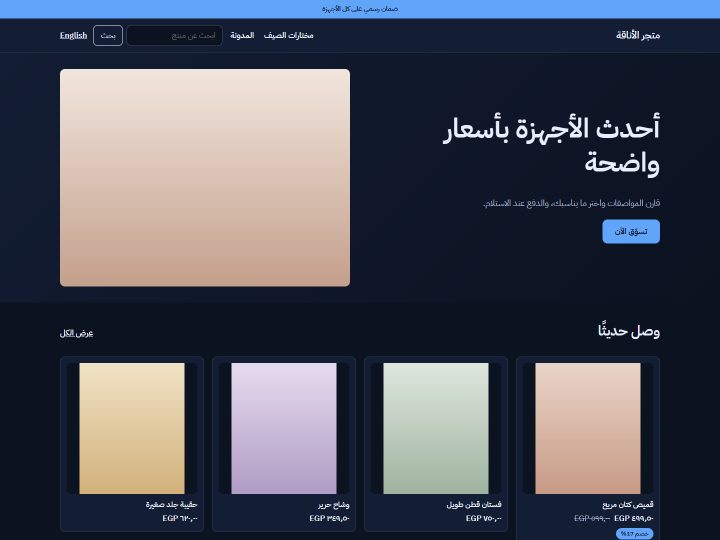The height and width of the screenshot is (540, 720).
Task: Click the hero subtitle about comparing specifications
Action: click(571, 203)
